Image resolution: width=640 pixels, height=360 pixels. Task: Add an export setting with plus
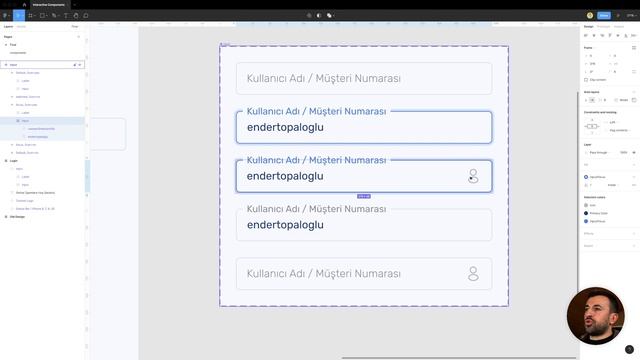pyautogui.click(x=634, y=246)
